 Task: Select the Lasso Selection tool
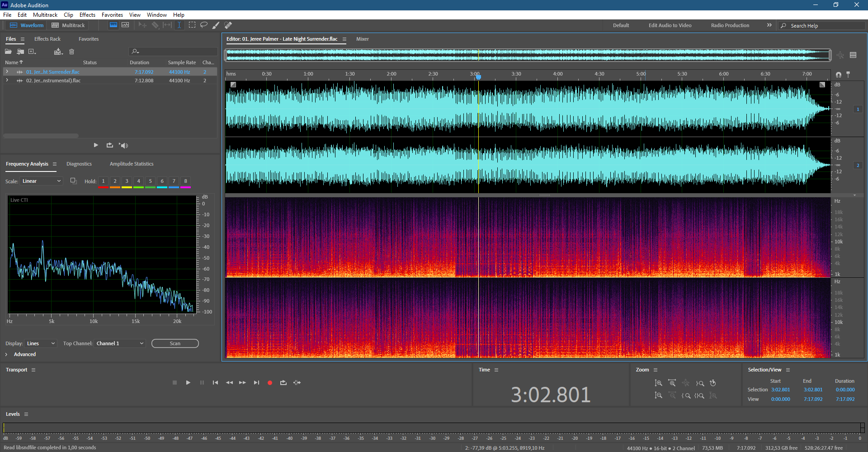(204, 25)
